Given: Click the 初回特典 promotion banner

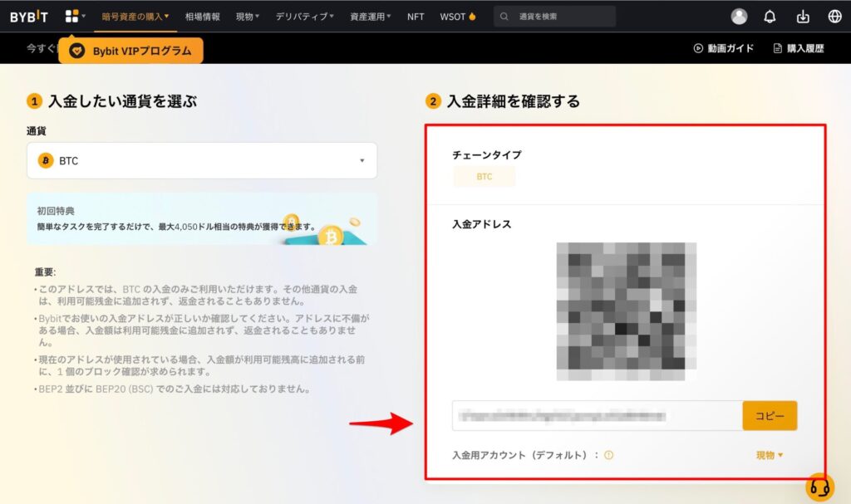Looking at the screenshot, I should [x=202, y=218].
